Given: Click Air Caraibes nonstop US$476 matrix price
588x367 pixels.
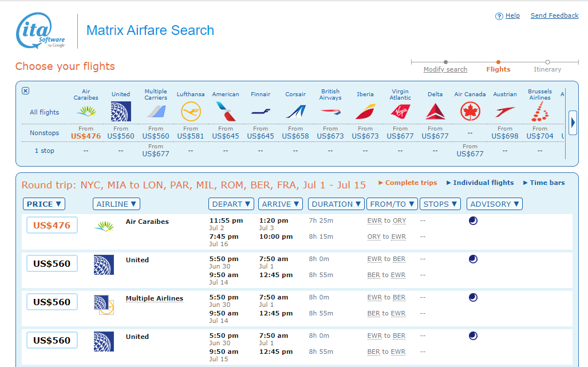Looking at the screenshot, I should click(86, 136).
